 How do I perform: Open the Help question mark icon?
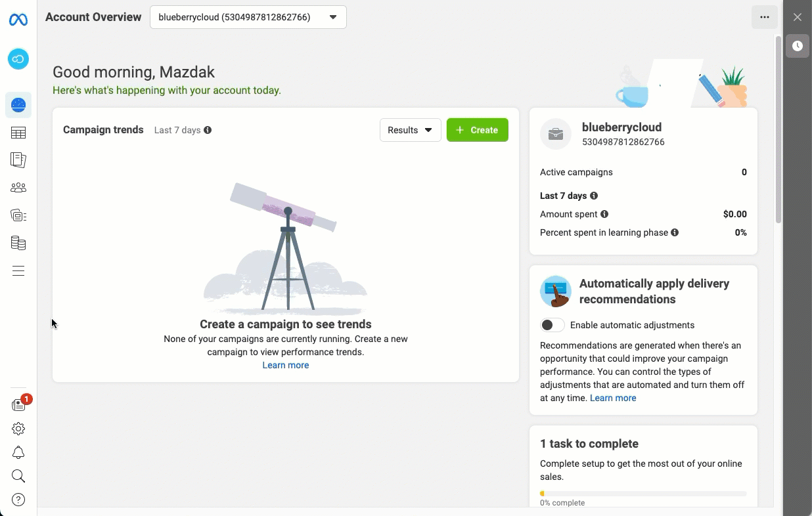[18, 500]
